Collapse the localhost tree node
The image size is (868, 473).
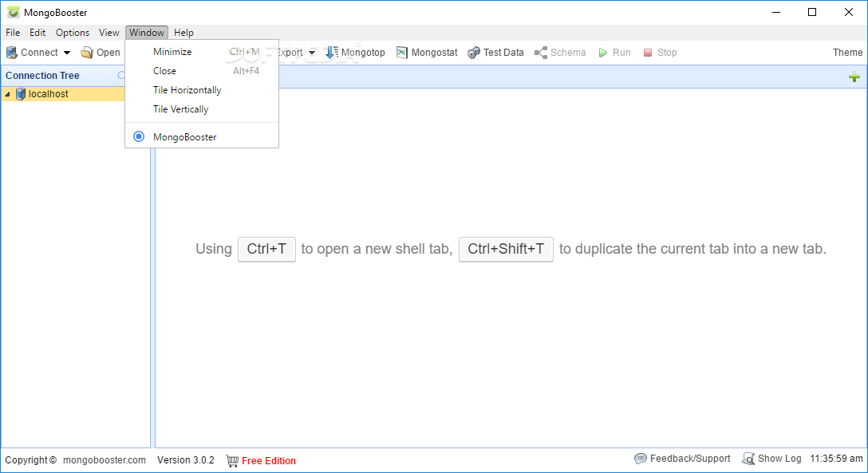pos(8,95)
